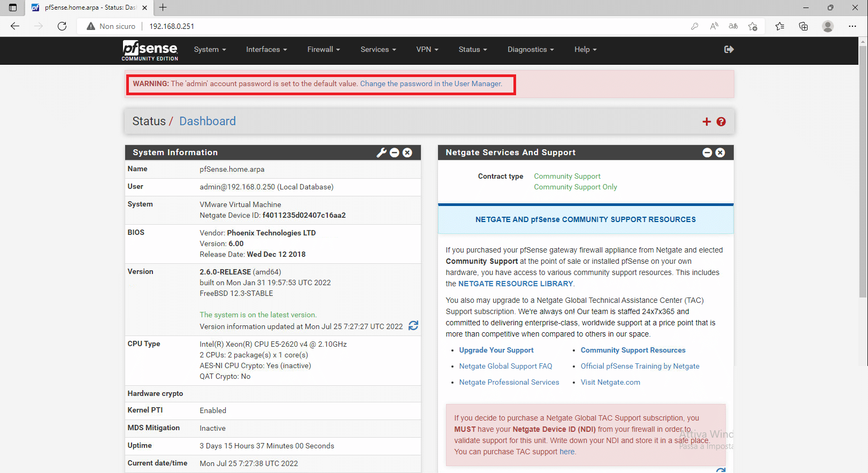Open dashboard help via red question mark
The height and width of the screenshot is (473, 868).
tap(721, 122)
